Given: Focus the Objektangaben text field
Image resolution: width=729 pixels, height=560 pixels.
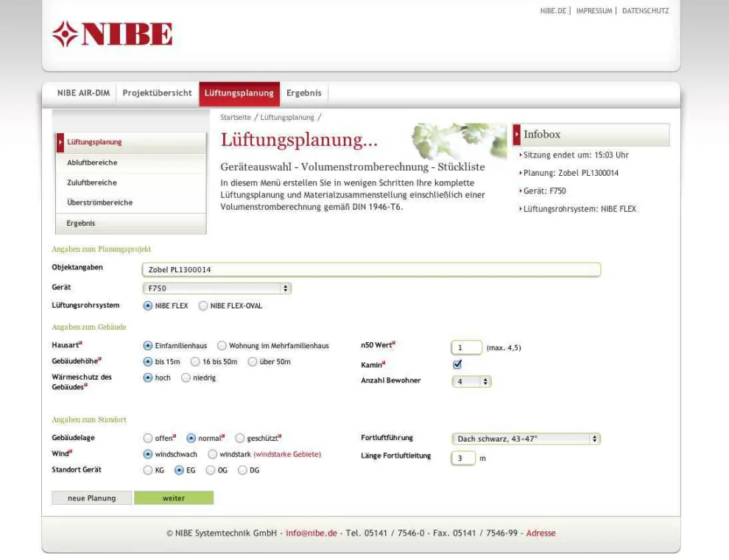Looking at the screenshot, I should pyautogui.click(x=371, y=269).
